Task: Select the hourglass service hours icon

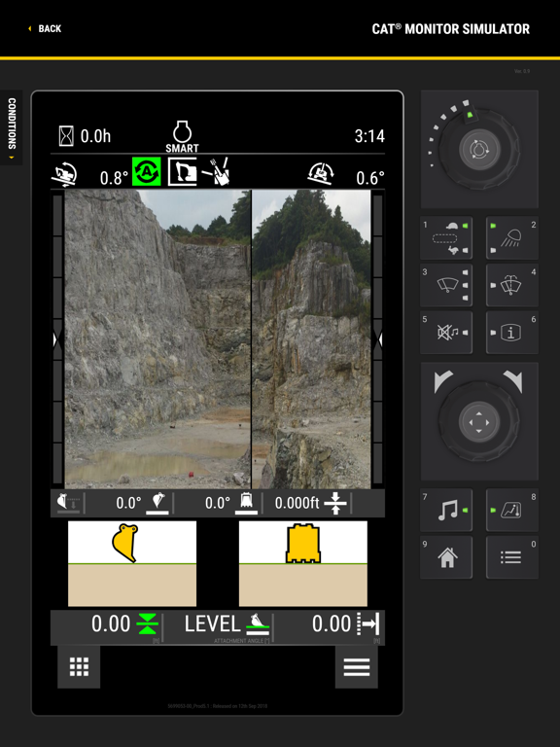Action: pyautogui.click(x=66, y=136)
